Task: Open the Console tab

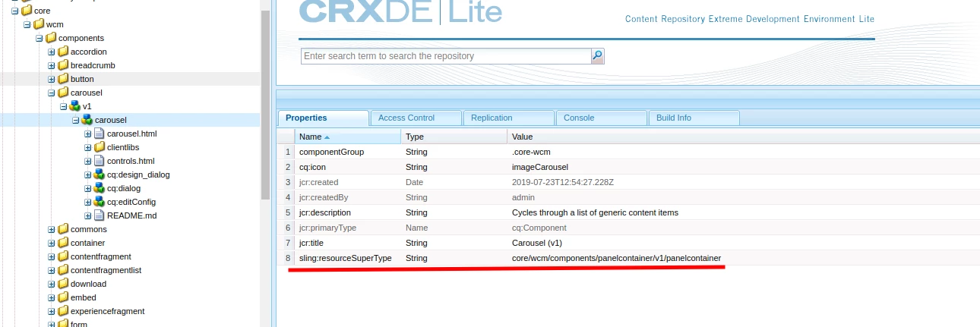Action: (602, 118)
